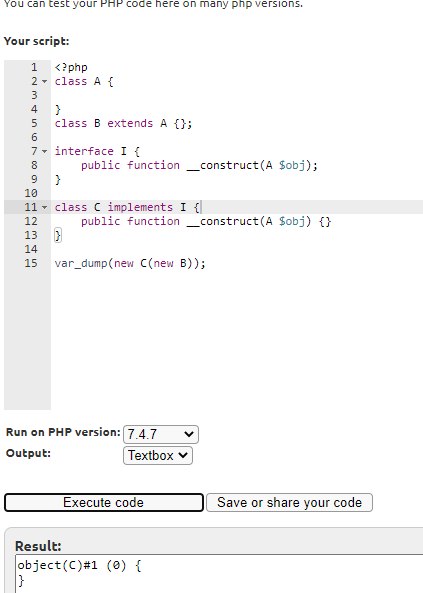Viewport: 423px width, 593px height.
Task: Click the 'Output:' label
Action: [28, 453]
